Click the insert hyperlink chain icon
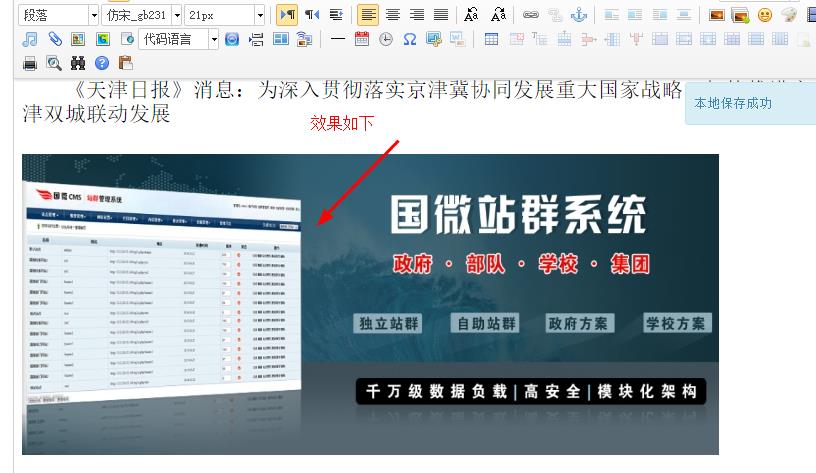 [530, 15]
